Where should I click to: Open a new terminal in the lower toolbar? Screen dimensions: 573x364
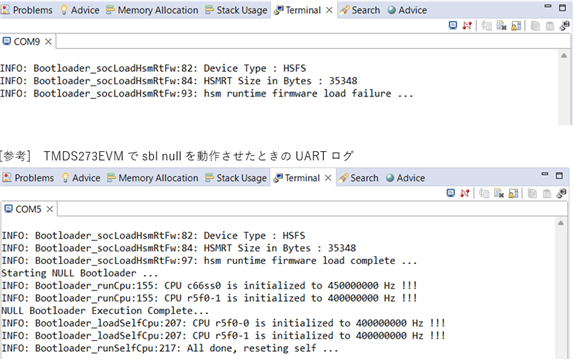[x=451, y=193]
